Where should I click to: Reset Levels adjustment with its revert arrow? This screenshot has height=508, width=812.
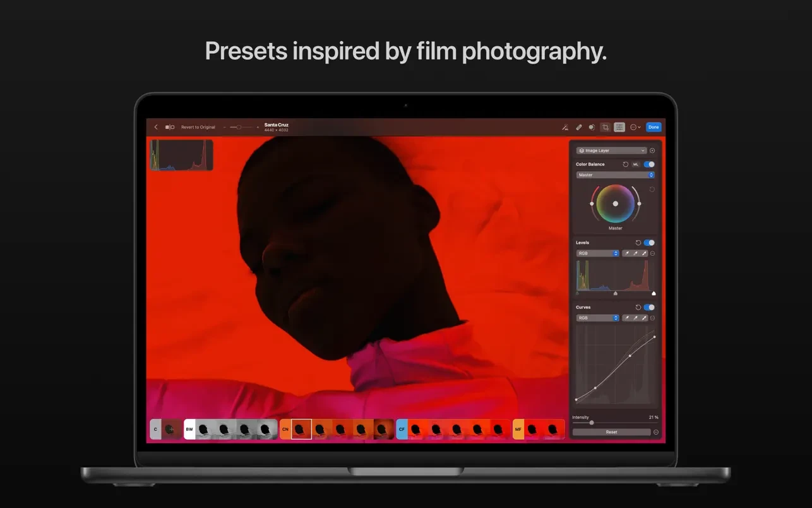[x=638, y=243]
